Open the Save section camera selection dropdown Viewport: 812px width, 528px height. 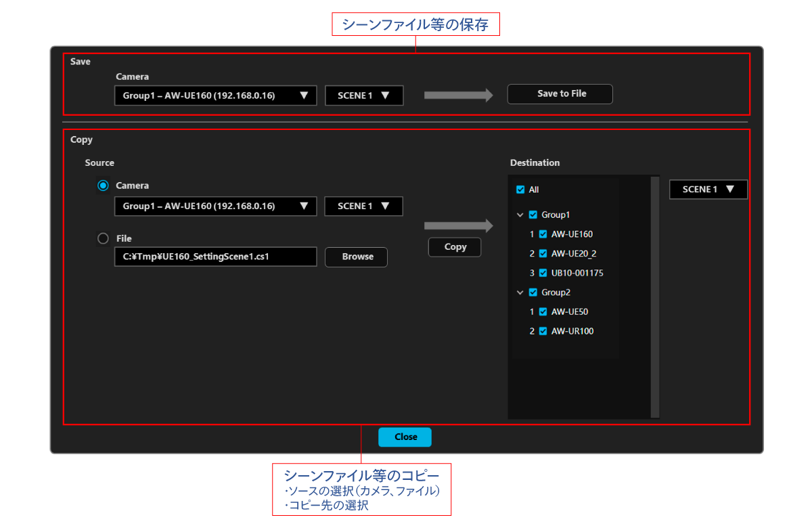(x=215, y=95)
